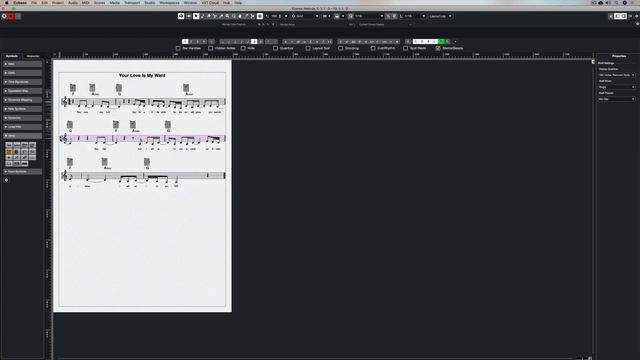Viewport: 640px width, 360px height.
Task: Open the MIDI menu
Action: click(85, 2)
